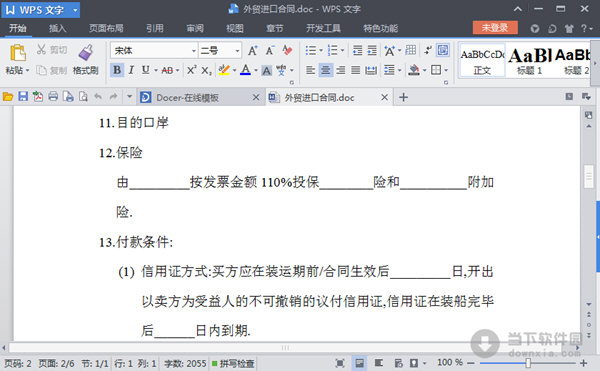Click the Format Painter (格式刷) brush icon

coord(86,52)
